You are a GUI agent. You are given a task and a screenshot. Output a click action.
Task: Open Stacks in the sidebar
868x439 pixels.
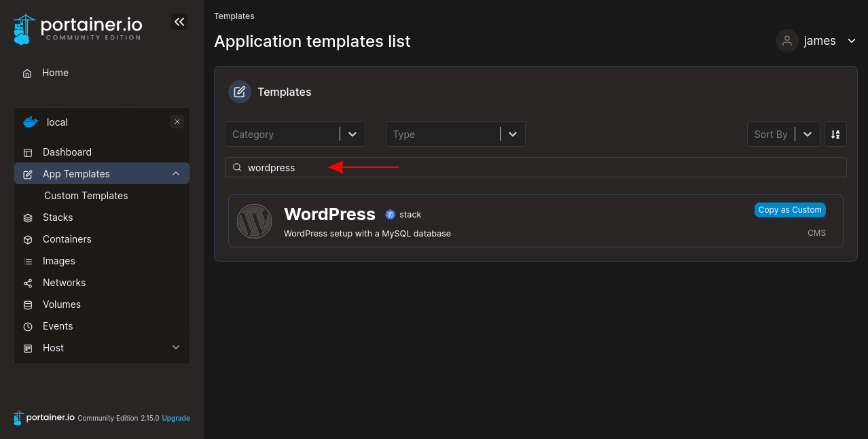click(x=58, y=217)
